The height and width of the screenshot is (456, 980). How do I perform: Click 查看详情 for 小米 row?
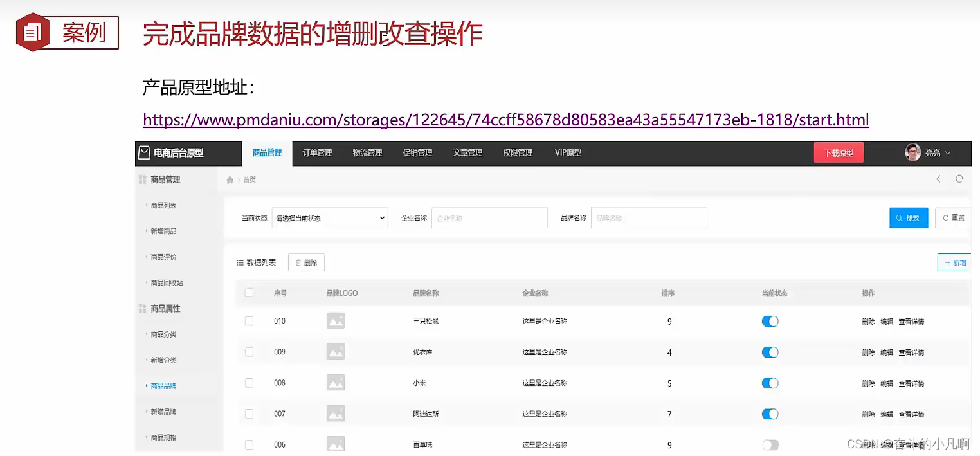[x=911, y=383]
